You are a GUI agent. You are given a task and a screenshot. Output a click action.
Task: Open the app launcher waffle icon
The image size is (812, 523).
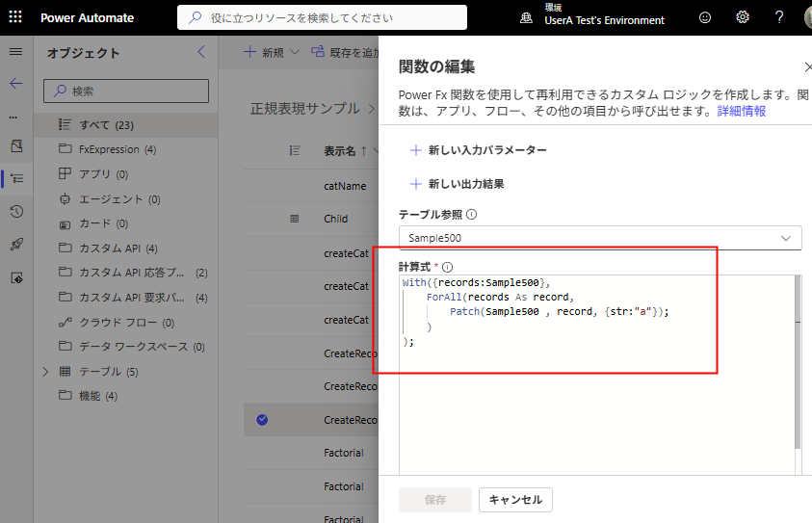click(15, 17)
